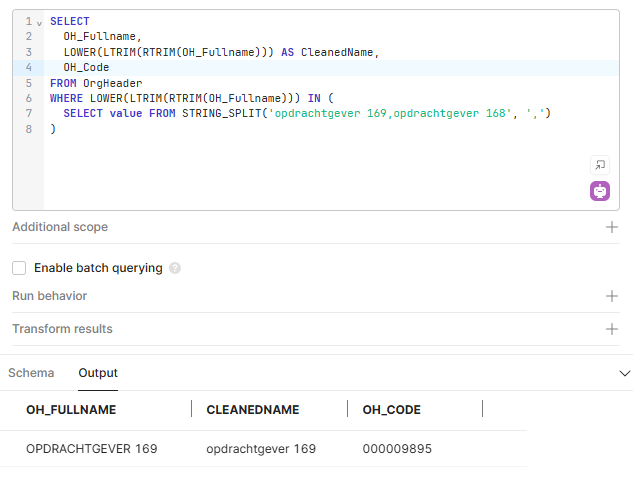Collapse the SELECT code fold arrow
Image resolution: width=633 pixels, height=497 pixels.
[x=39, y=22]
